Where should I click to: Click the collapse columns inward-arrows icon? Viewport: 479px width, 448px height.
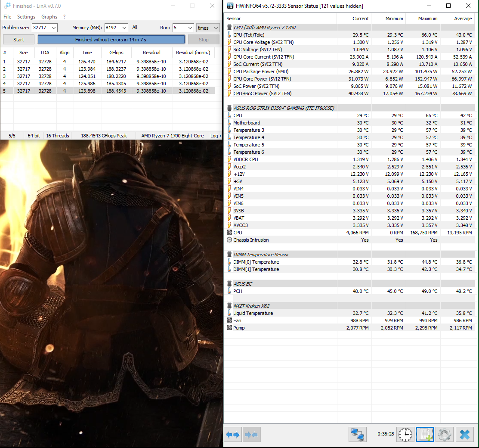click(251, 435)
